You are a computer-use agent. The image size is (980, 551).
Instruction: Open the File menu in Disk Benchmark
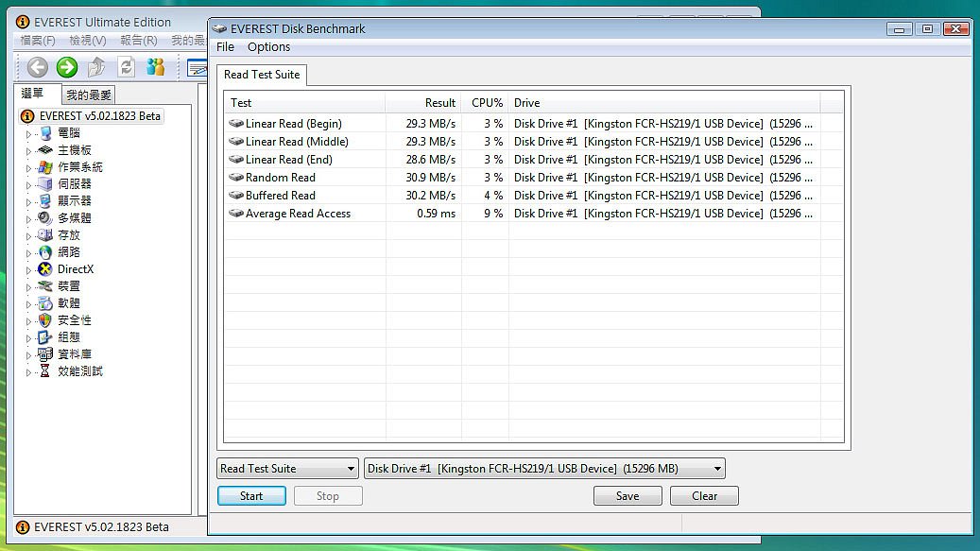click(225, 47)
